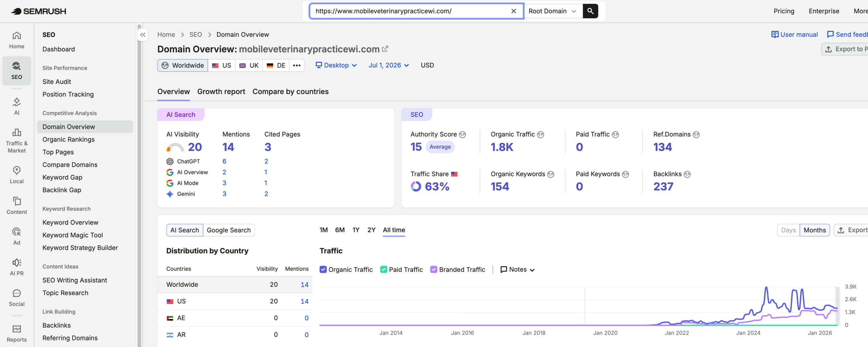Open Backlink Gap menu item
This screenshot has width=868, height=347.
[62, 190]
